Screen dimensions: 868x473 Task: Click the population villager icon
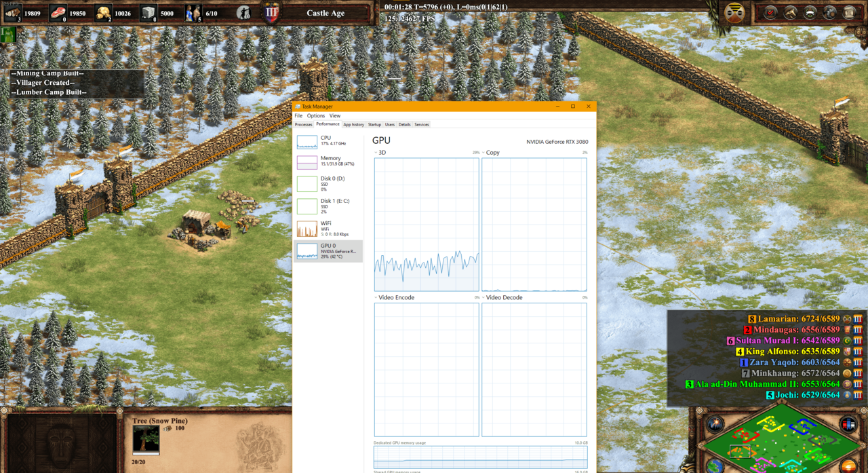click(194, 12)
